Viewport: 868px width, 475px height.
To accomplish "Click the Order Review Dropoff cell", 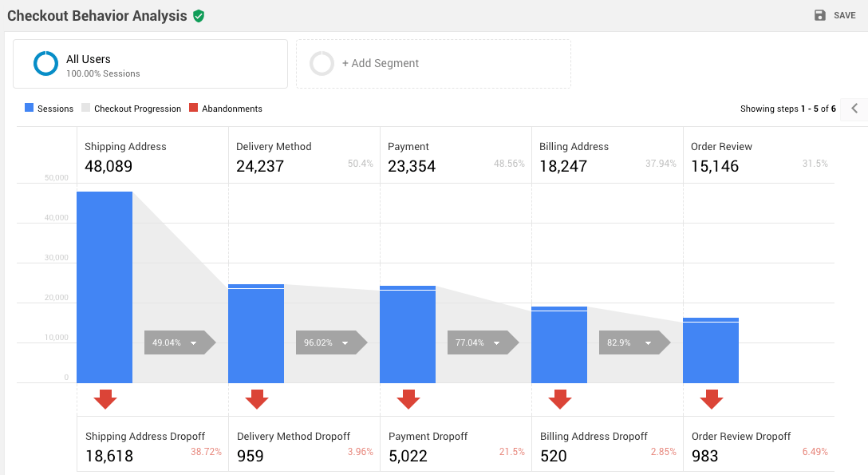I will tap(759, 446).
